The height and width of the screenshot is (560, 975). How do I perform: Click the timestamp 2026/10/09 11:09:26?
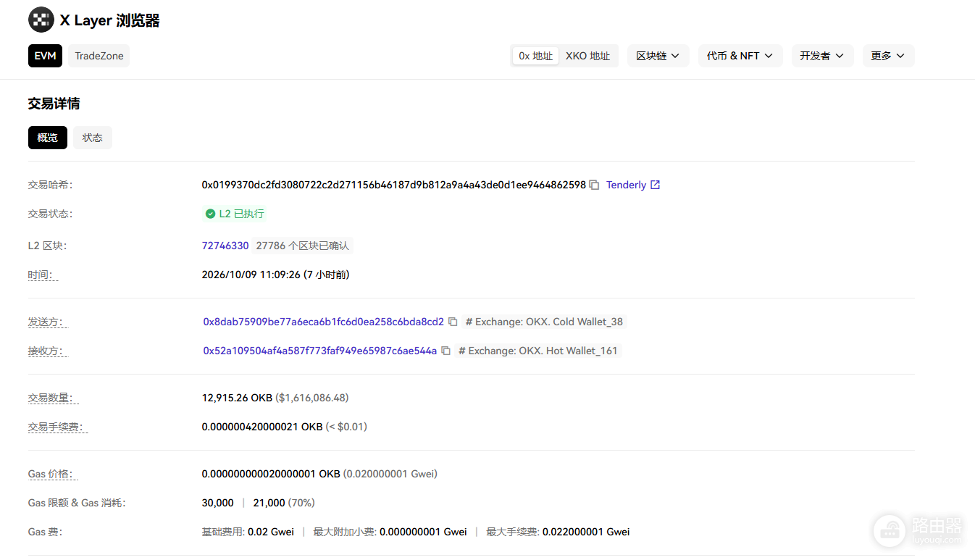251,275
